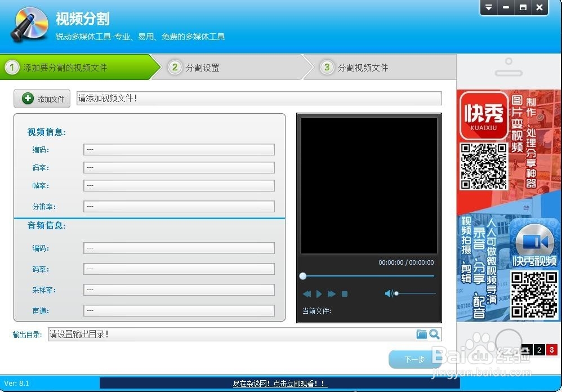Mute audio via the speaker icon
Image resolution: width=562 pixels, height=392 pixels.
click(x=389, y=293)
